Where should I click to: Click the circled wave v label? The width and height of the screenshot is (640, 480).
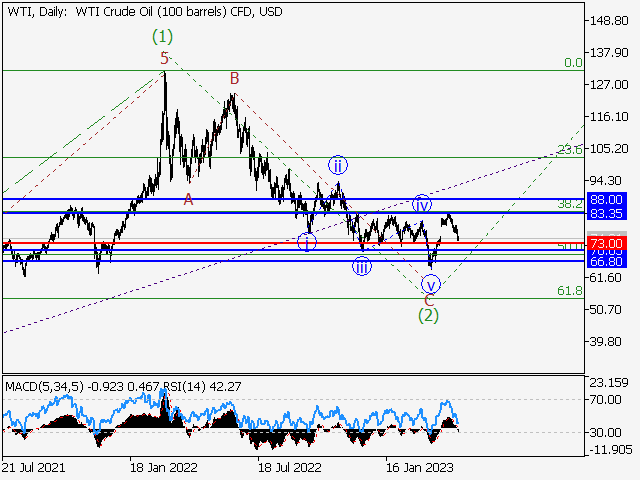click(430, 283)
